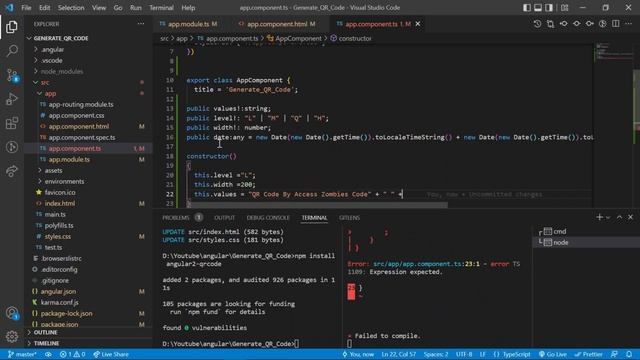Open the Search view in activity bar
640x360 pixels.
pos(12,51)
